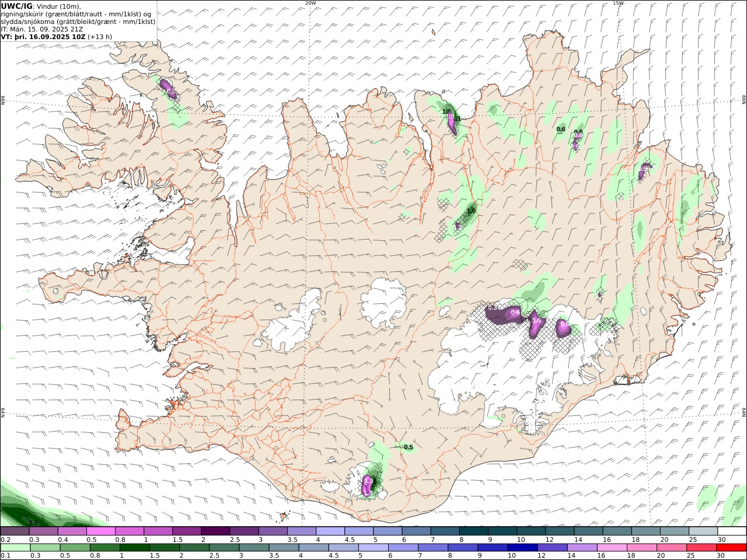Pick the slate blue swatch between 6 and 7 on snow scale
The height and width of the screenshot is (560, 747).
pyautogui.click(x=416, y=531)
